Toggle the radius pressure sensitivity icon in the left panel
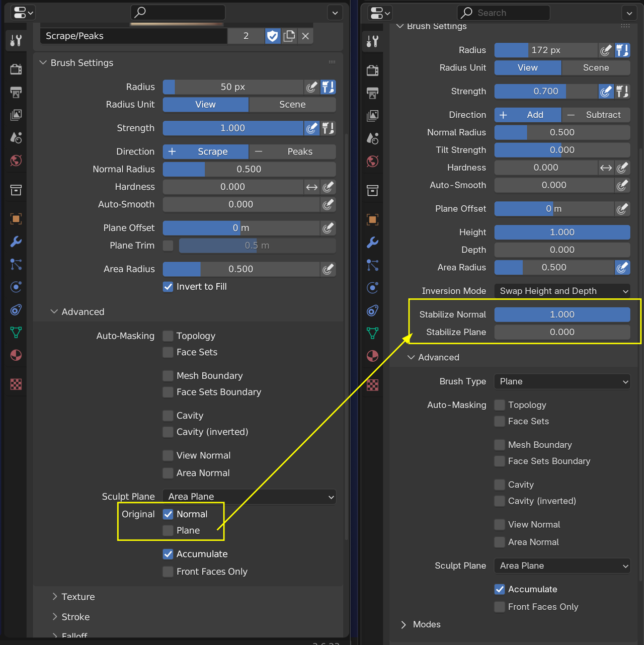Viewport: 644px width, 645px height. 312,87
